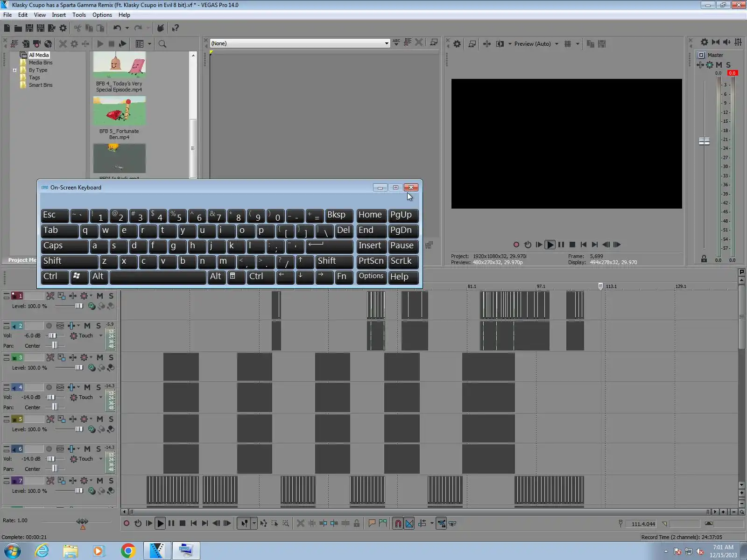
Task: Click Split Screen View icon in preview
Action: pos(500,44)
